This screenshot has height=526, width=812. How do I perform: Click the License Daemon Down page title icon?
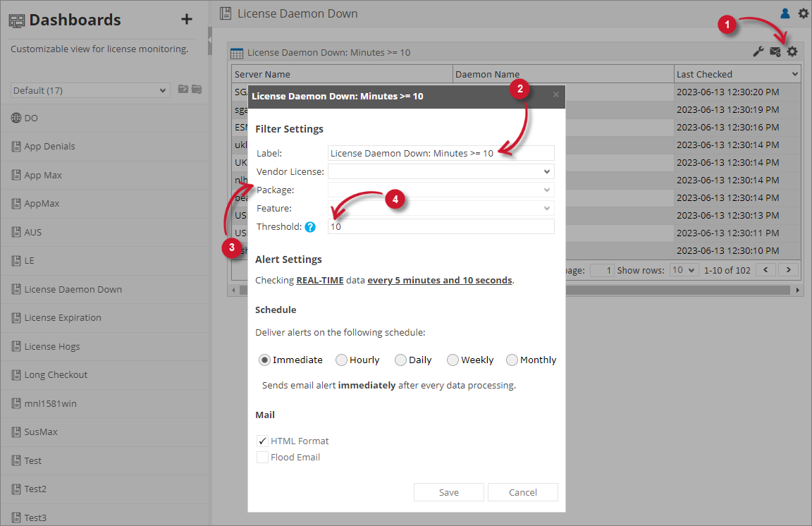pos(226,13)
